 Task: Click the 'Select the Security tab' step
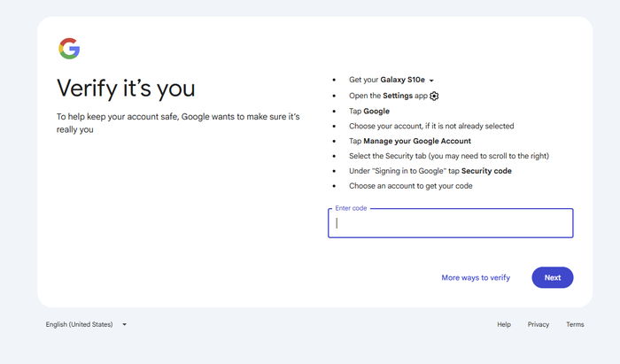click(449, 156)
